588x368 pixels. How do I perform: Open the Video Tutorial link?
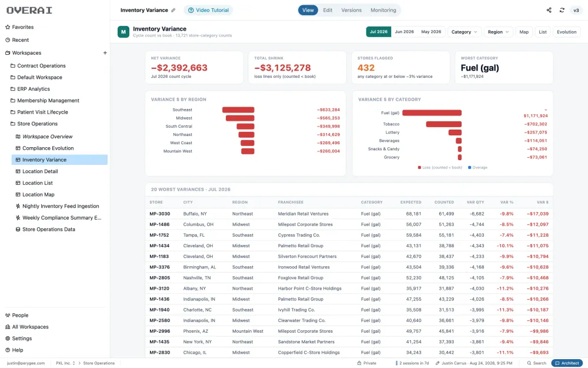[x=209, y=10]
